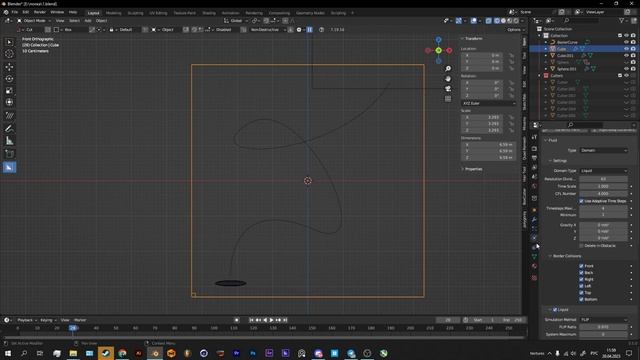The image size is (640, 360).
Task: Switch to the Modeling workspace tab
Action: point(113,13)
